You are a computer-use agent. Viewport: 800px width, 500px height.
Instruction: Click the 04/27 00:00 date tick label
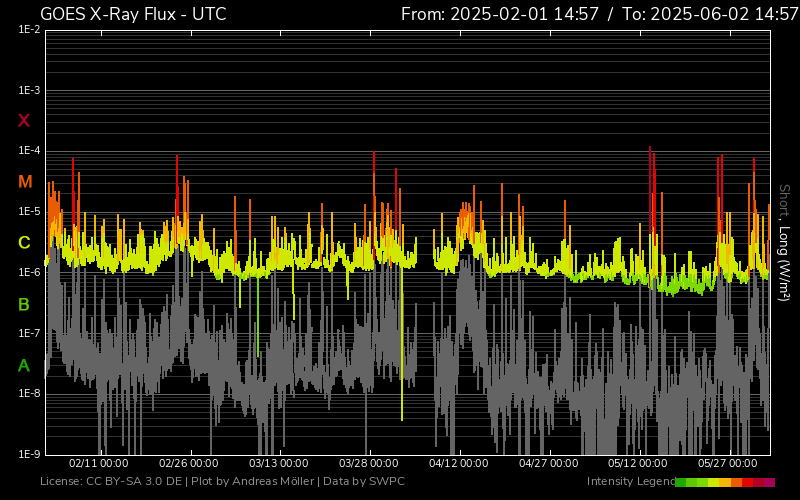tap(549, 463)
